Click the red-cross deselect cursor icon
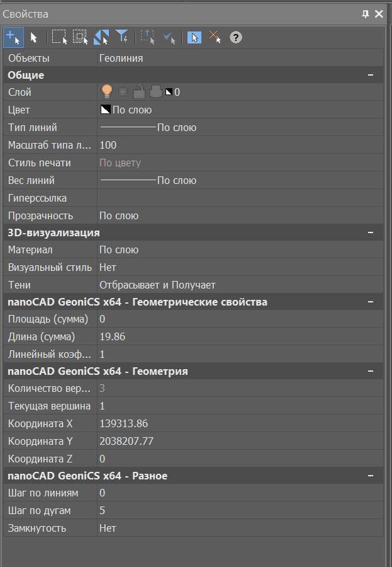This screenshot has width=392, height=567. [215, 37]
